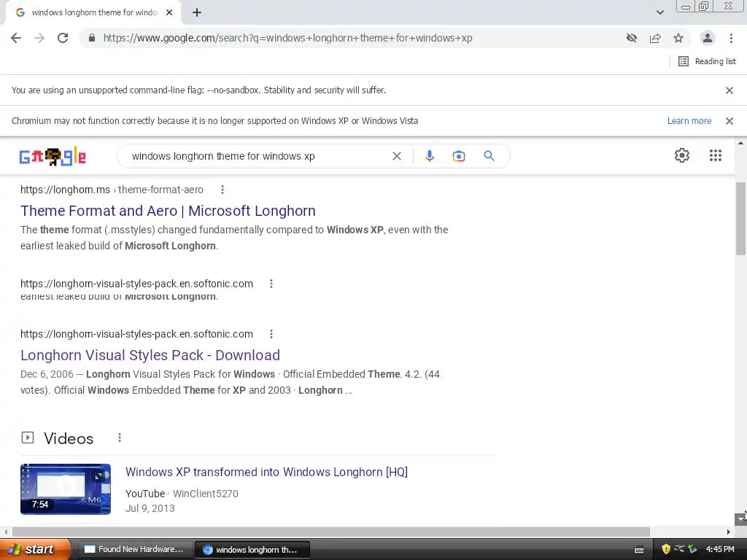Open options for longhorn.ms result

[x=222, y=190]
